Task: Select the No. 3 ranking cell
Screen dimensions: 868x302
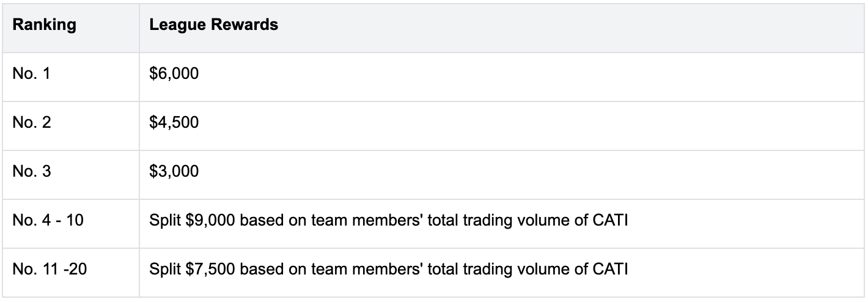Action: pyautogui.click(x=32, y=171)
